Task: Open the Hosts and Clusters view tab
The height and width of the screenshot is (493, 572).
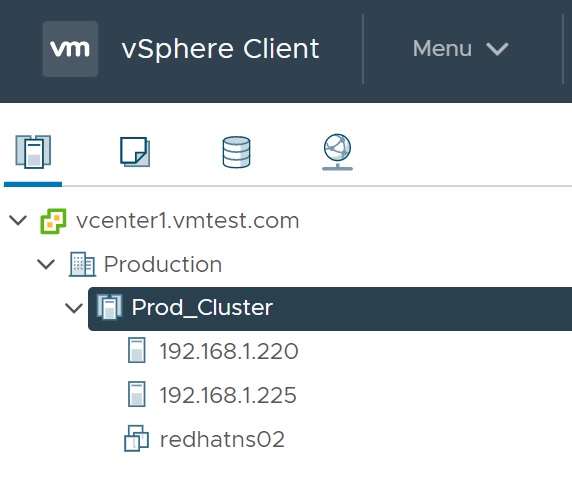Action: point(33,152)
